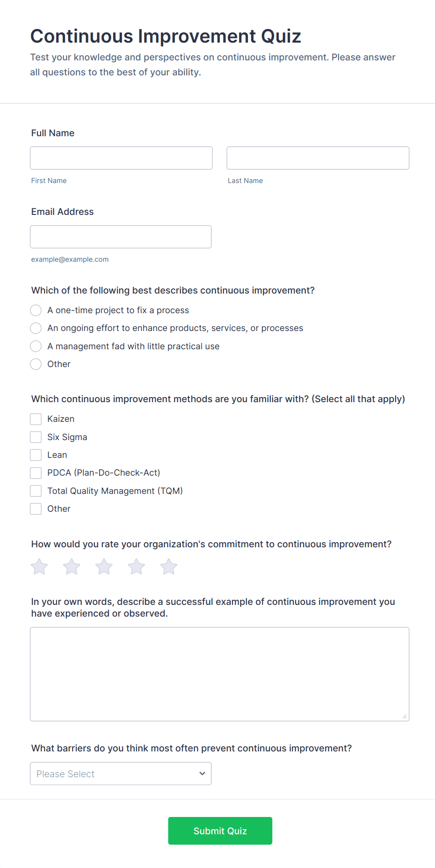Image resolution: width=435 pixels, height=868 pixels.
Task: Select 'A management fad with little practical use'
Action: (x=36, y=346)
